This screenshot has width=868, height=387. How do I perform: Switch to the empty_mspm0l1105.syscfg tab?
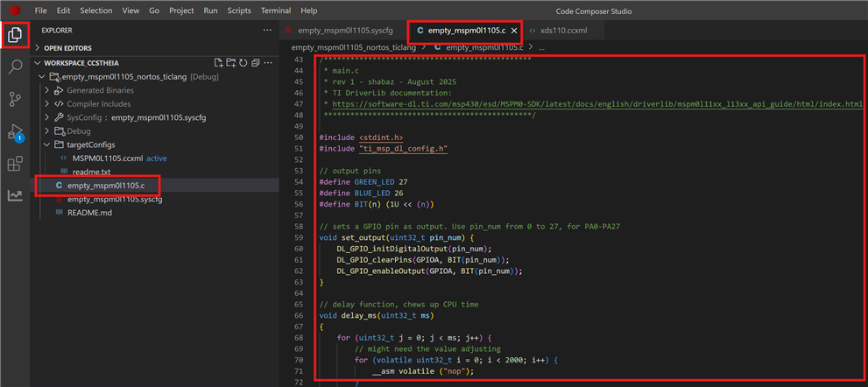[x=345, y=31]
